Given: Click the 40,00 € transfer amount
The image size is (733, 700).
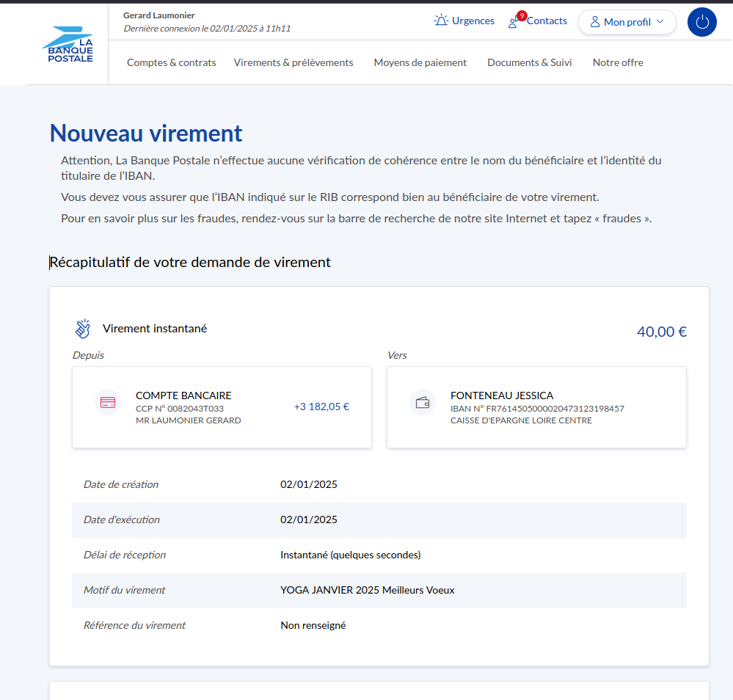Looking at the screenshot, I should coord(661,332).
